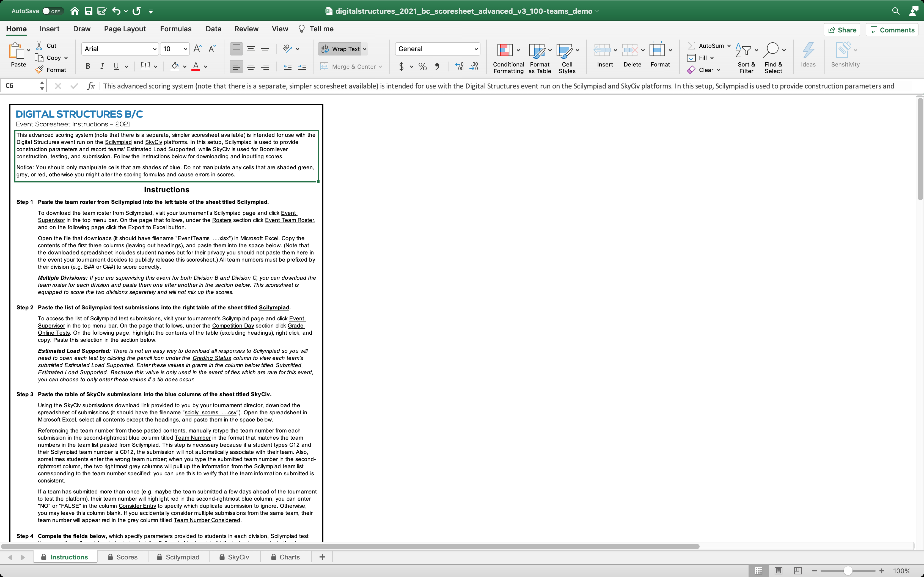Click the Bold formatting icon
The height and width of the screenshot is (577, 924).
click(88, 66)
